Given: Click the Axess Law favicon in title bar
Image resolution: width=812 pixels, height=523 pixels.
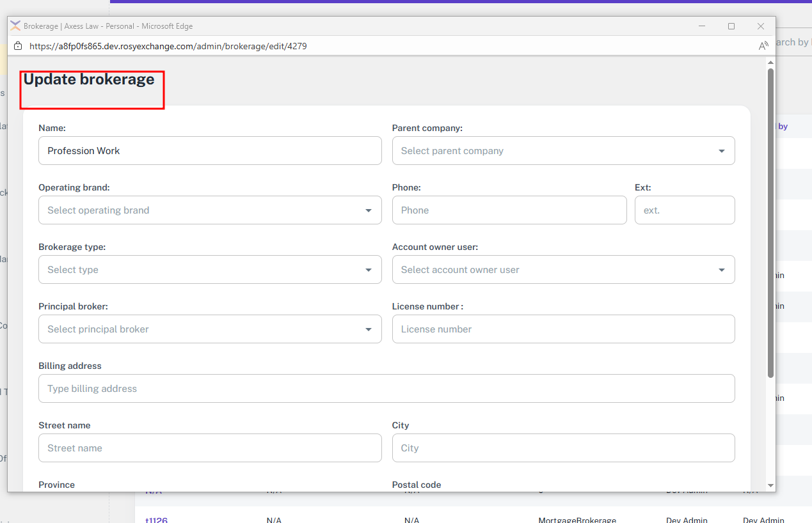Looking at the screenshot, I should (x=15, y=26).
